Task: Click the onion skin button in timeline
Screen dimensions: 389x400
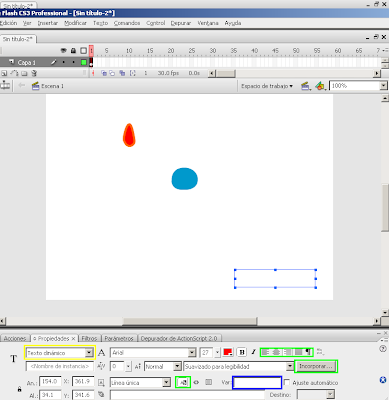Action: pyautogui.click(x=104, y=73)
